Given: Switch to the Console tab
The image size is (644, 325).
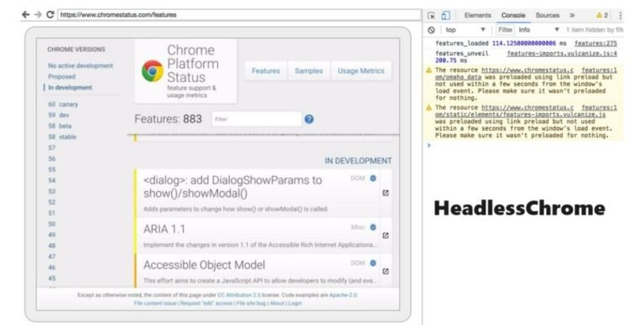Looking at the screenshot, I should 513,15.
